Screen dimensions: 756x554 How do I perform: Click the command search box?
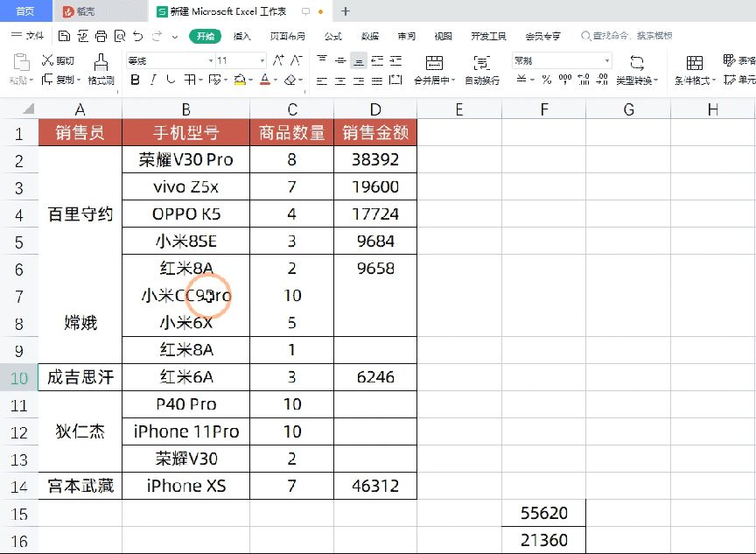[626, 36]
